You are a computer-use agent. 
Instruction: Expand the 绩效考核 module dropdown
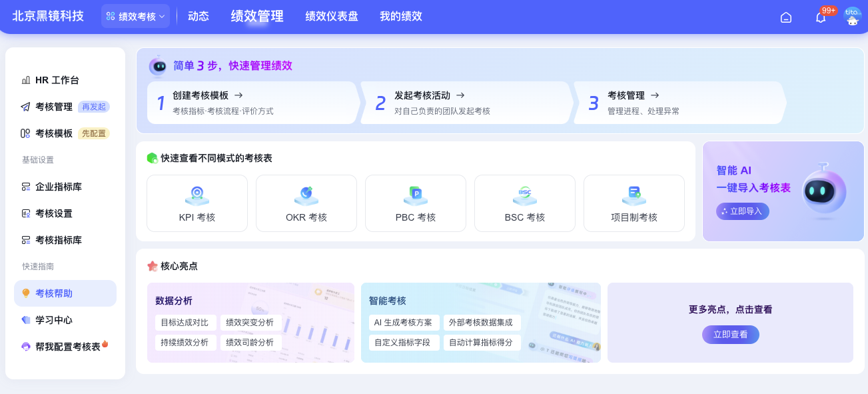coord(136,17)
